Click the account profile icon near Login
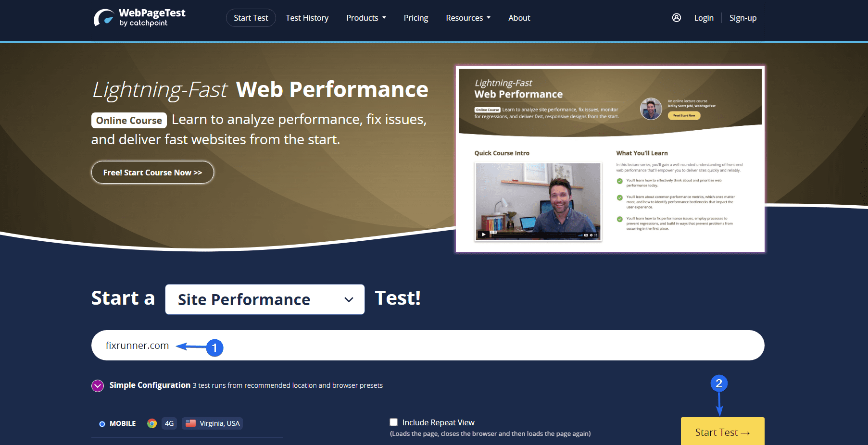 pos(677,17)
